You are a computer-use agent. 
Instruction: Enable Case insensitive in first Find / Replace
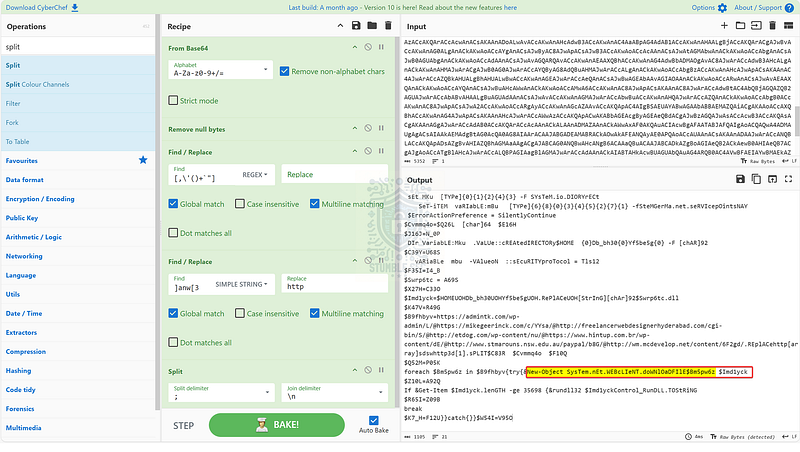tap(239, 204)
